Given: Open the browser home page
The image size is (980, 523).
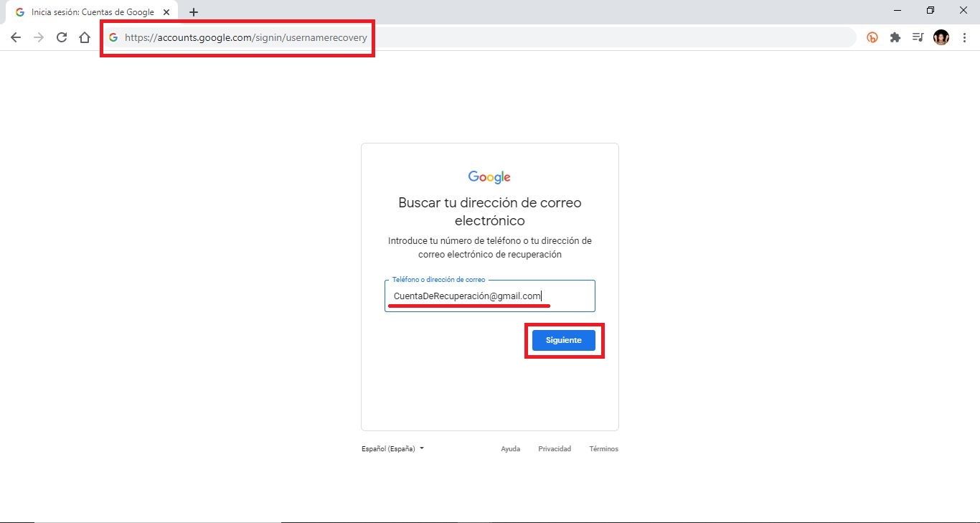Looking at the screenshot, I should coord(85,37).
